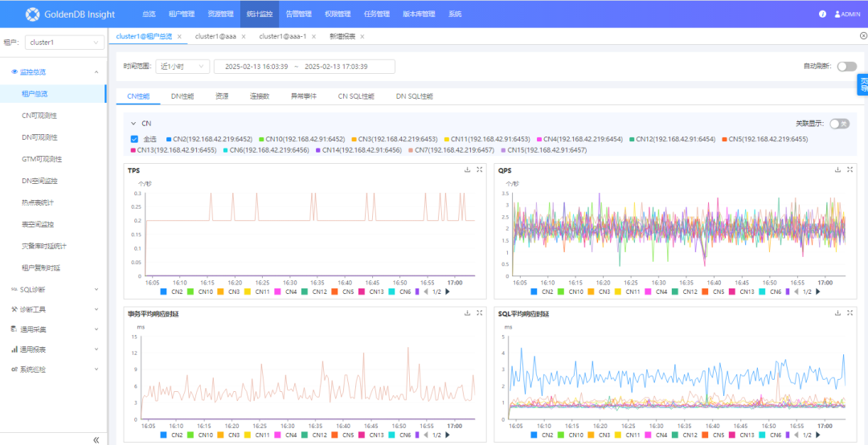The width and height of the screenshot is (868, 445).
Task: Click the close-all-tabs circle icon
Action: [x=863, y=35]
